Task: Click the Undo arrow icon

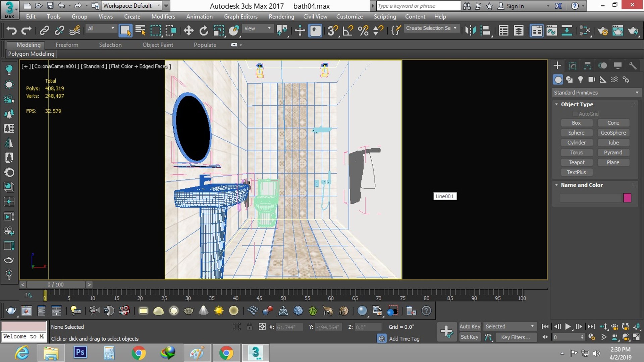Action: 11,31
